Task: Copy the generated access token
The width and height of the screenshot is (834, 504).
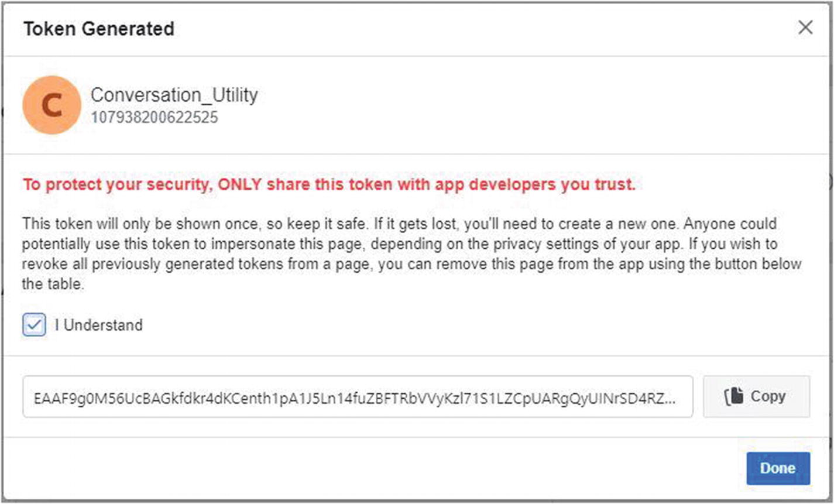Action: point(756,396)
